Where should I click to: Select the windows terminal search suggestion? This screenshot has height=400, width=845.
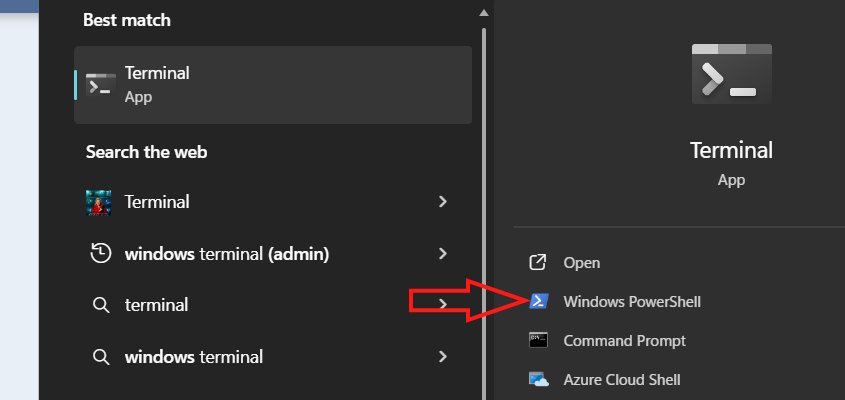pyautogui.click(x=273, y=357)
